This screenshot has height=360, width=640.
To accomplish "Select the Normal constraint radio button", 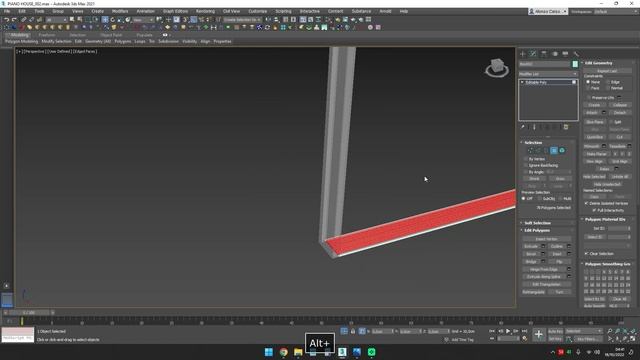I will coord(608,88).
